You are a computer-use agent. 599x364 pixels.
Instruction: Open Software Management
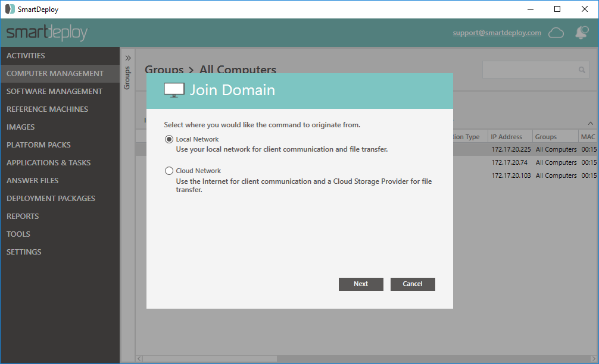pyautogui.click(x=60, y=92)
